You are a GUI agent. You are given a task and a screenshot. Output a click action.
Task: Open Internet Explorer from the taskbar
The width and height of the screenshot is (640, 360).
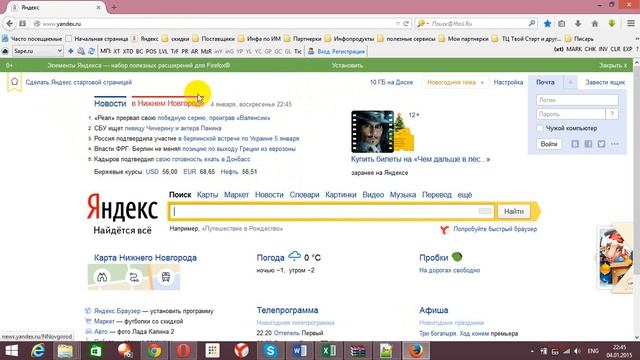click(38, 351)
